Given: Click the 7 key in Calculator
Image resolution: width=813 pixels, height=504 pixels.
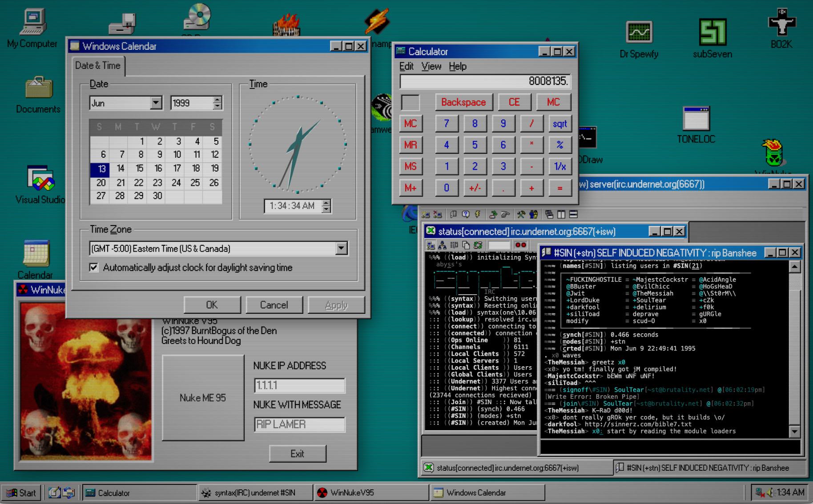Looking at the screenshot, I should [x=447, y=124].
